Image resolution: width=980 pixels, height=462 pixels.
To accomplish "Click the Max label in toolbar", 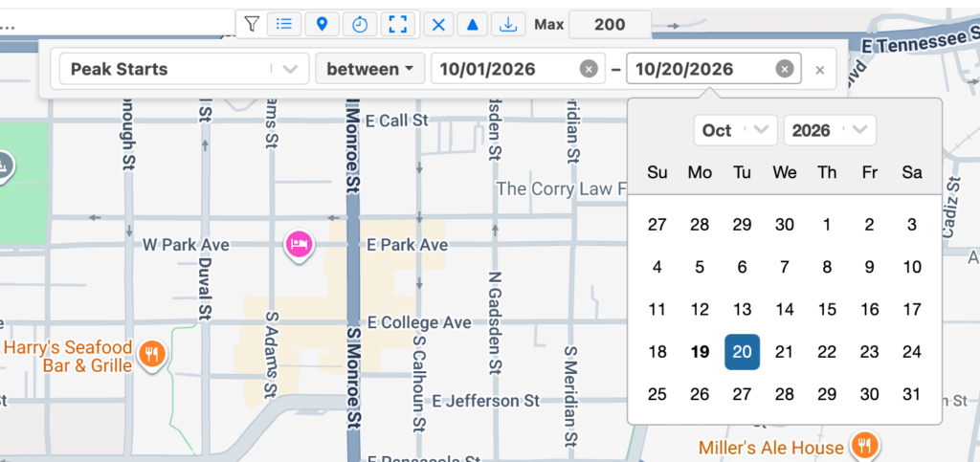I will [x=548, y=25].
